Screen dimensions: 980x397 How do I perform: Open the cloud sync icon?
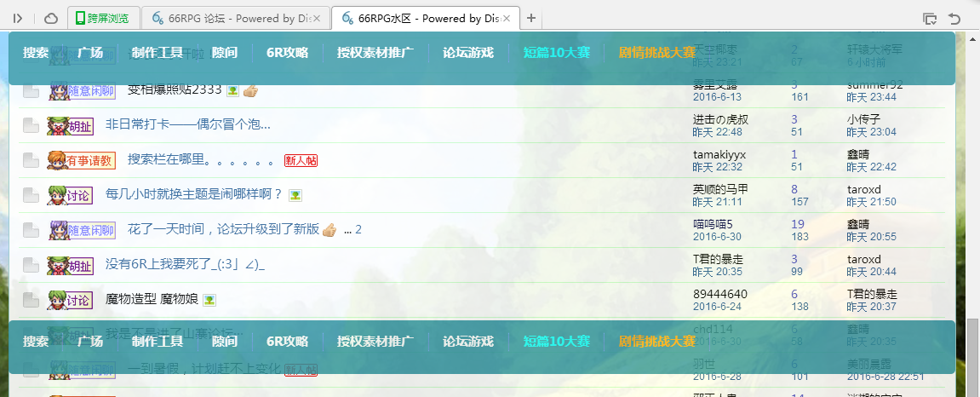(52, 18)
